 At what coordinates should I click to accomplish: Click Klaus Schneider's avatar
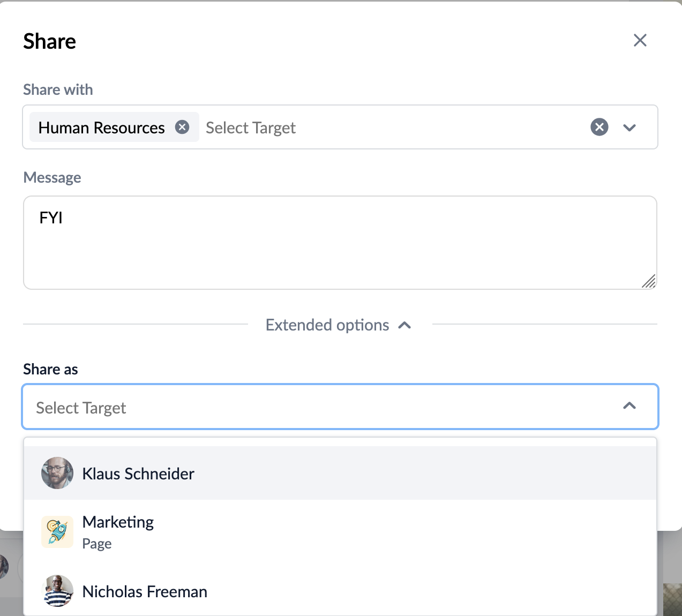pyautogui.click(x=57, y=473)
